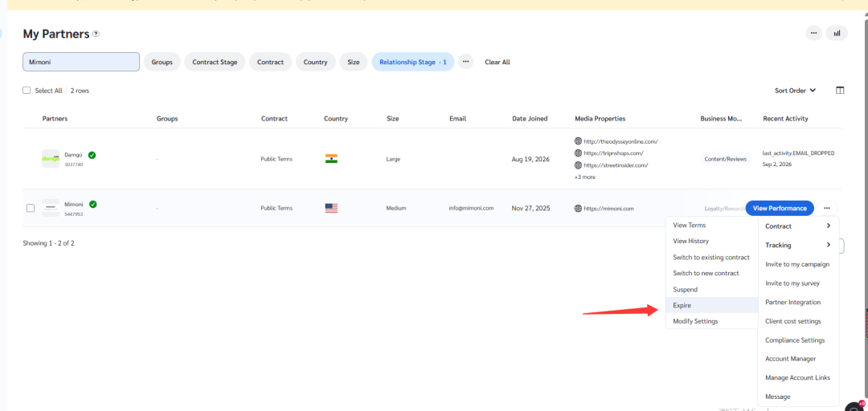Click the Mimoni search input field
Viewport: 868px width, 411px height.
pyautogui.click(x=81, y=62)
